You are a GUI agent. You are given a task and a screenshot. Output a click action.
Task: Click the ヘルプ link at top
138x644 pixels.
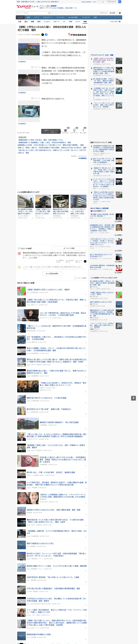pyautogui.click(x=94, y=2)
